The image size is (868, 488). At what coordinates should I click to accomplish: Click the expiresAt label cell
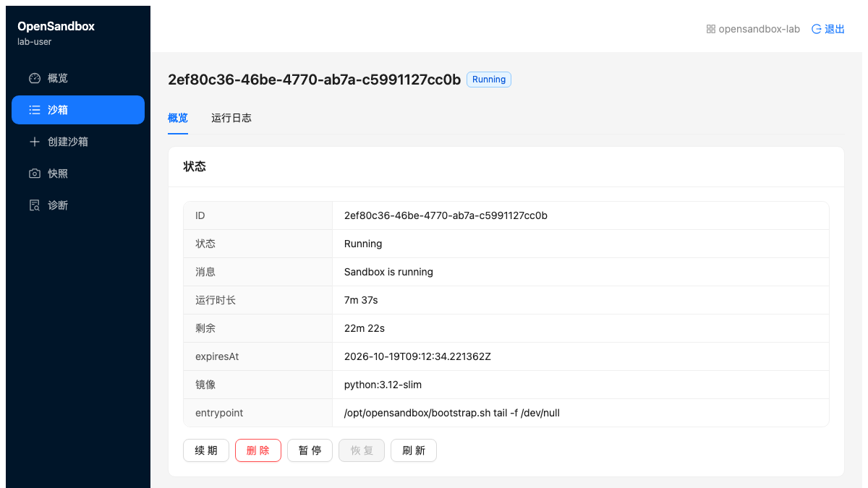(258, 356)
